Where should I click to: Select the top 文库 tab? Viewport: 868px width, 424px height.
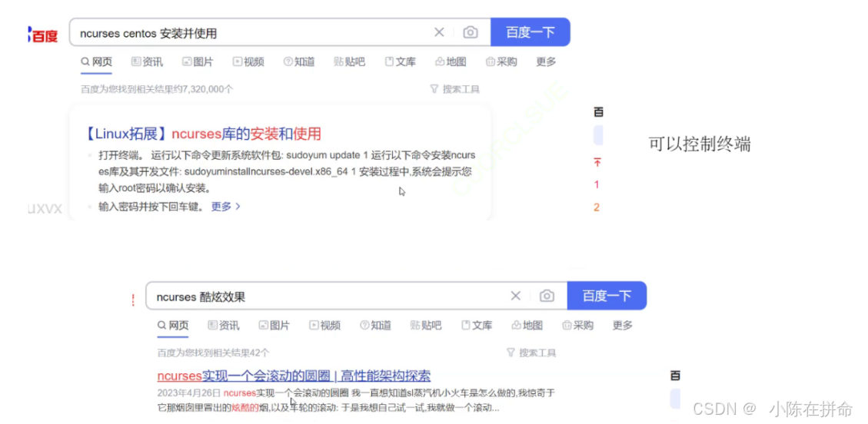(401, 62)
